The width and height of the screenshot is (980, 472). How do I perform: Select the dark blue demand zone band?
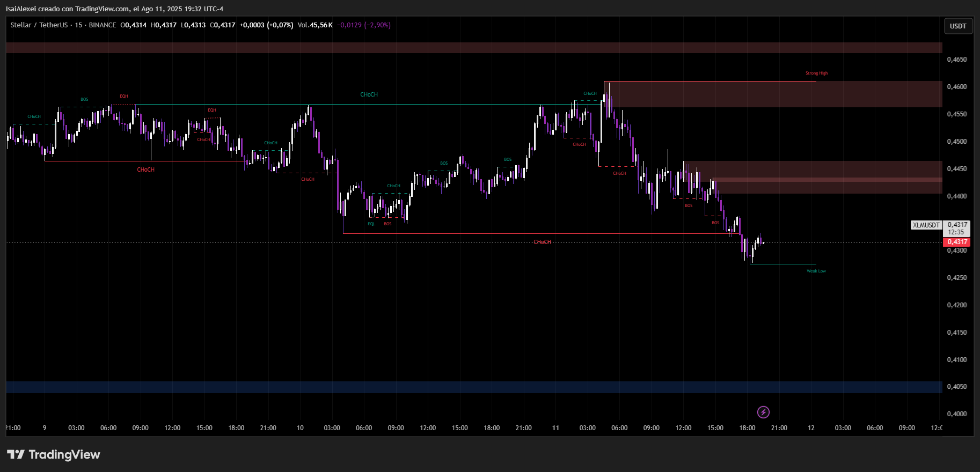point(472,387)
